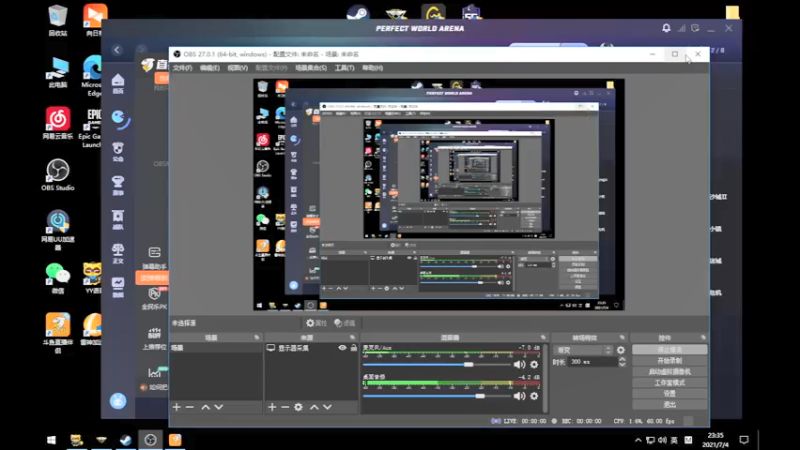Viewport: 800px width, 450px height.
Task: Open OBS Studio desktop shortcut
Action: pyautogui.click(x=58, y=175)
